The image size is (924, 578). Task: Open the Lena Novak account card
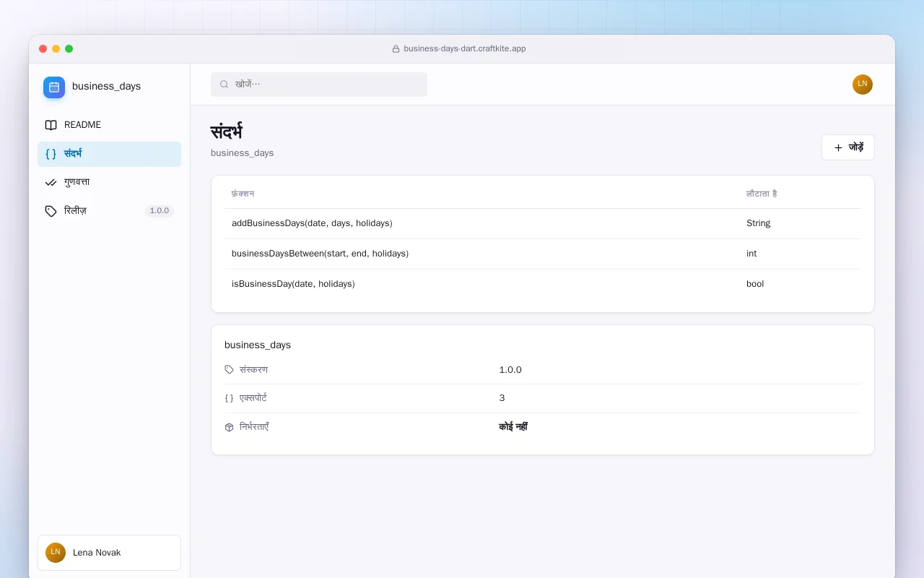[110, 553]
